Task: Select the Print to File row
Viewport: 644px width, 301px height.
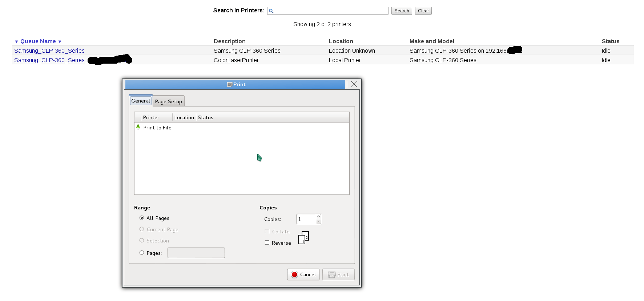Action: (x=242, y=128)
